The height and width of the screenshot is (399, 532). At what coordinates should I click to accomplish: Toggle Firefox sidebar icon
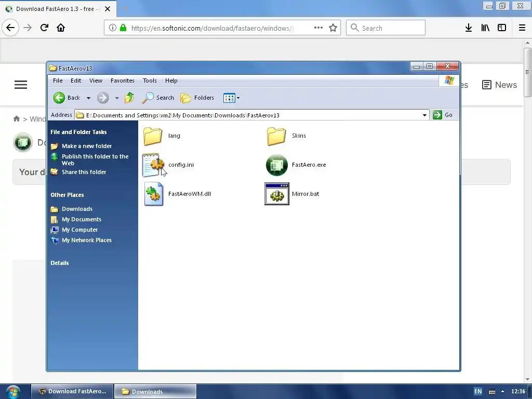(502, 28)
